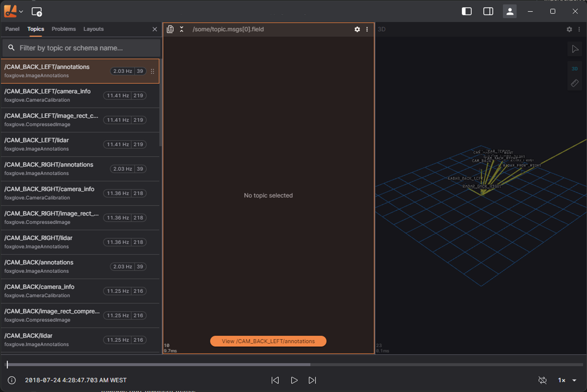Open Raw Messages panel settings gear
This screenshot has width=587, height=392.
click(357, 29)
